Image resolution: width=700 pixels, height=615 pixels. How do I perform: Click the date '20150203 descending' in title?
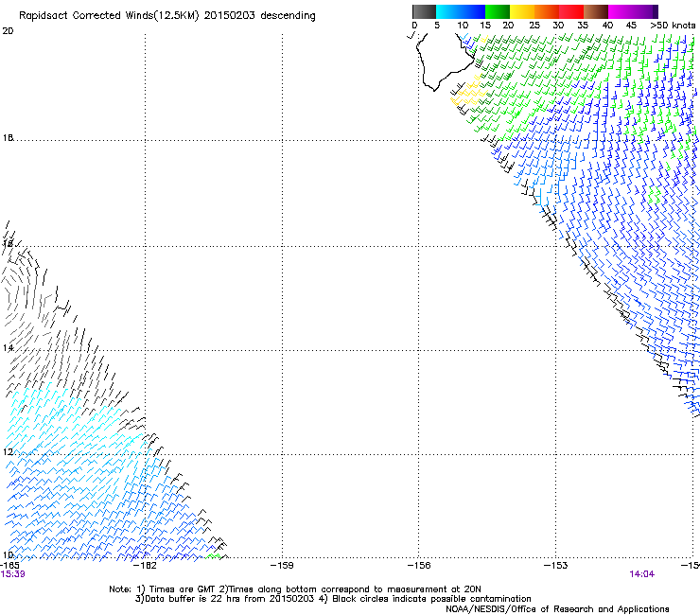[259, 16]
